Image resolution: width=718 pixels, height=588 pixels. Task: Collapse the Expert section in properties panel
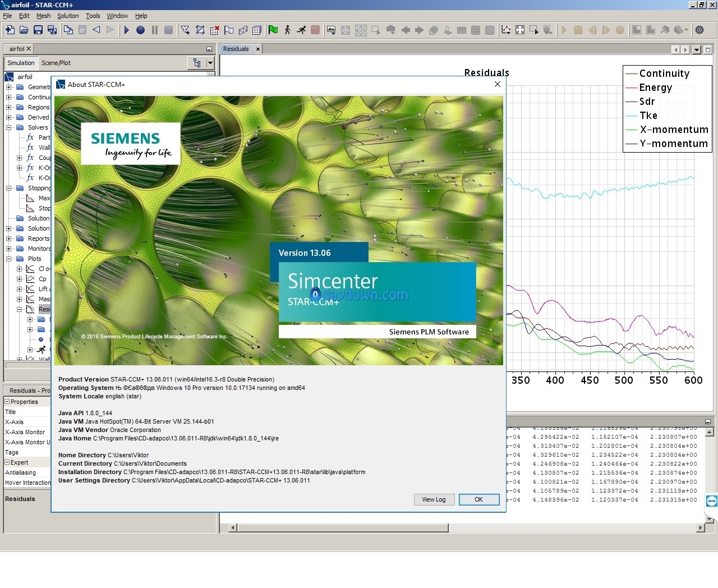[x=7, y=462]
